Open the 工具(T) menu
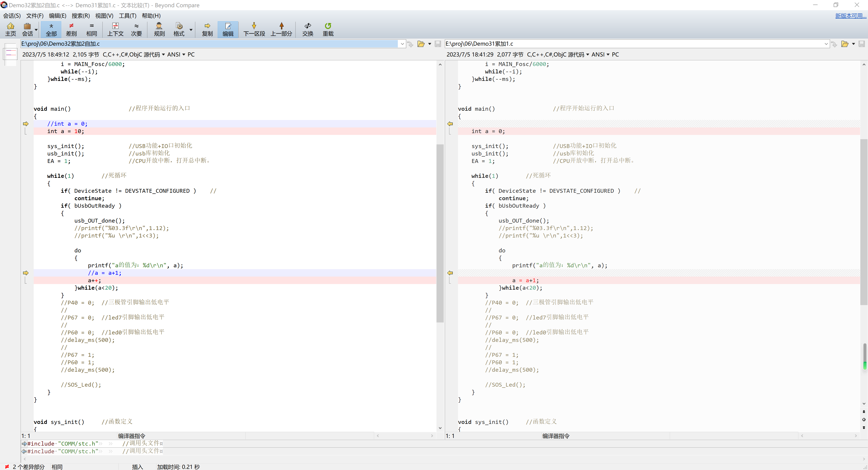Screen dimensions: 868x470 127,16
